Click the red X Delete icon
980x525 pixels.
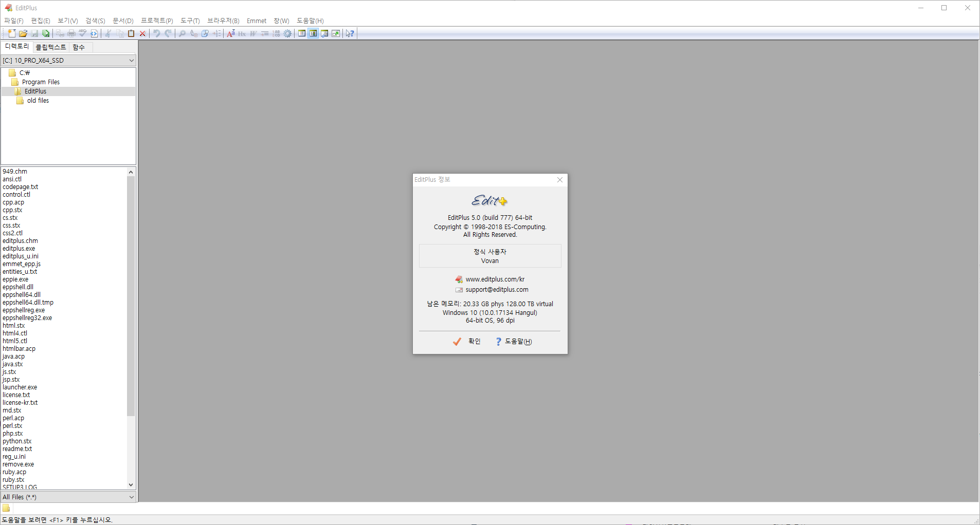[143, 33]
